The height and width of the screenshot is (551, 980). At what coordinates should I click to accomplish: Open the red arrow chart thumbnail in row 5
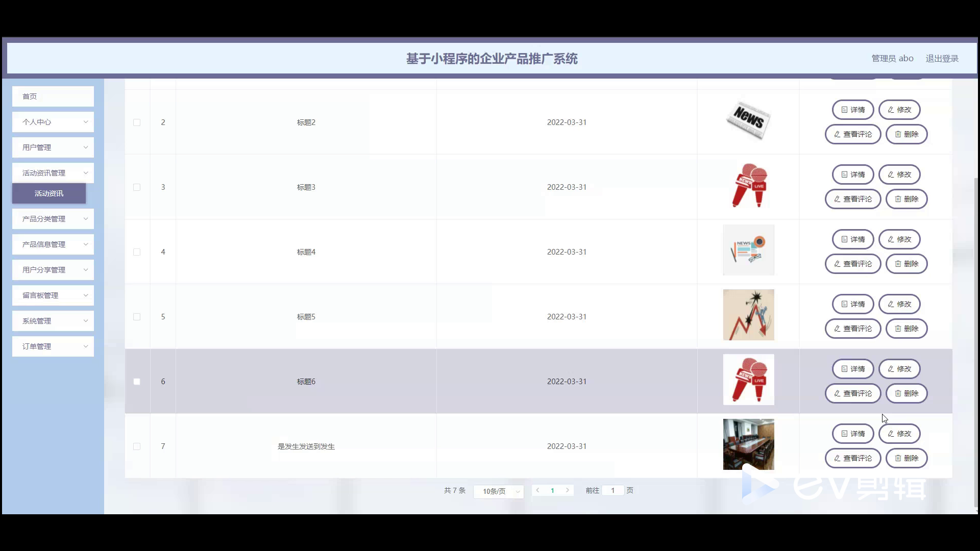(749, 315)
